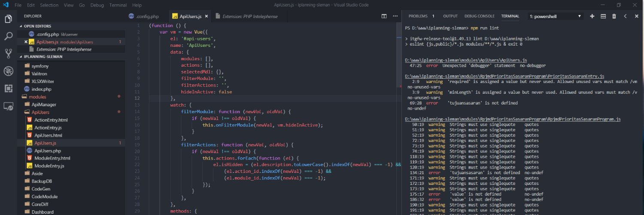Open the File menu
Screen dimensions: 644x215
tap(18, 5)
